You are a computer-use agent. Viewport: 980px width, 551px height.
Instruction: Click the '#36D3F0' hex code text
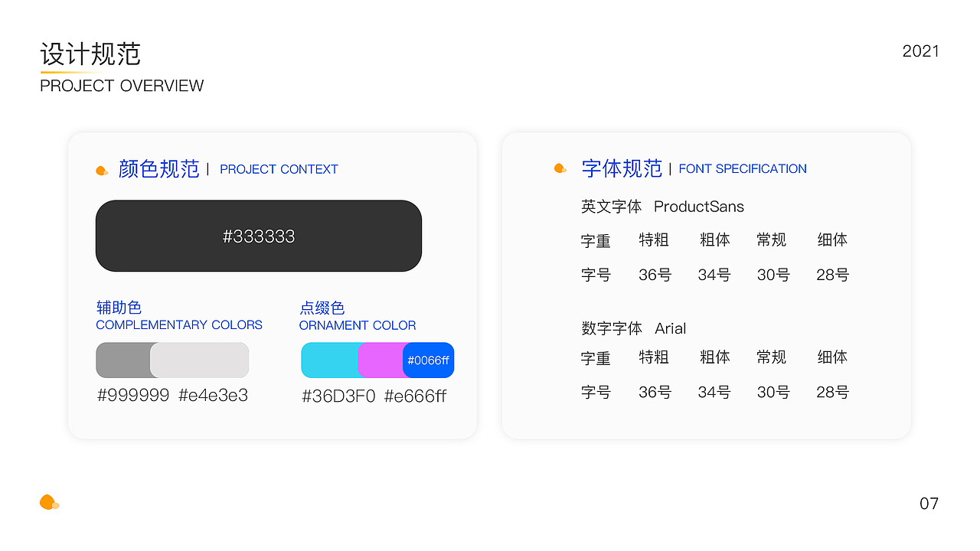tap(338, 396)
